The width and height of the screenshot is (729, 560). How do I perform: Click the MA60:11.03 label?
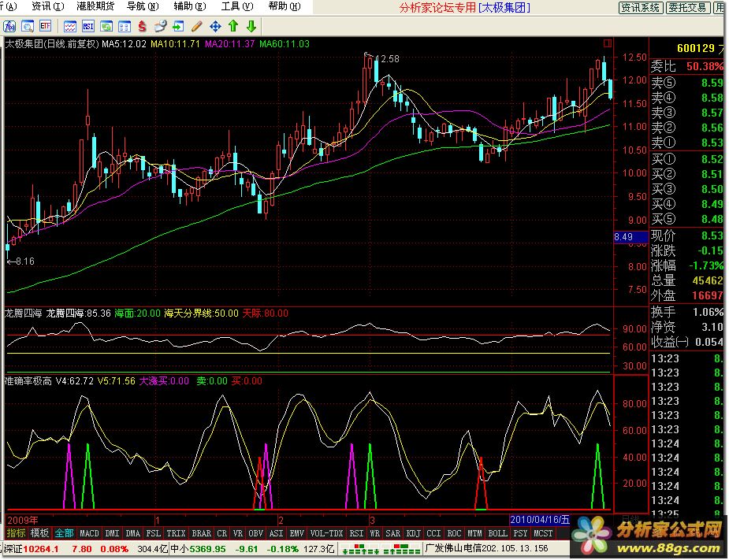(x=285, y=44)
